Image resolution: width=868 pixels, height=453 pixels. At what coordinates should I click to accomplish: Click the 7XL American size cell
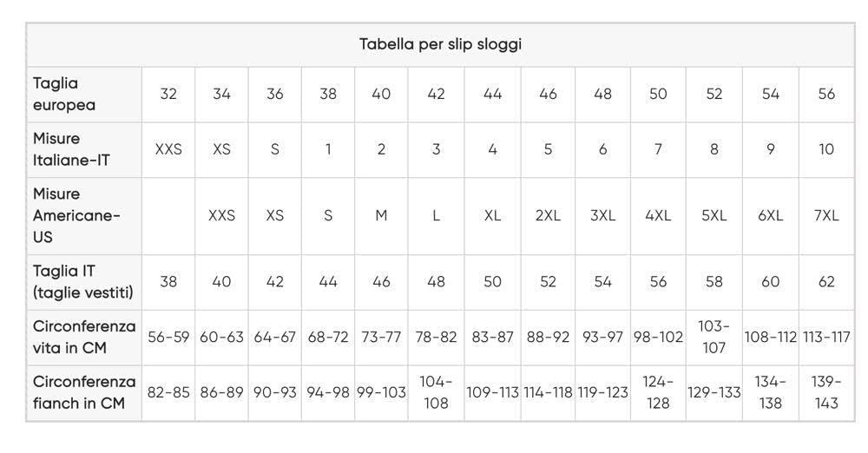826,215
